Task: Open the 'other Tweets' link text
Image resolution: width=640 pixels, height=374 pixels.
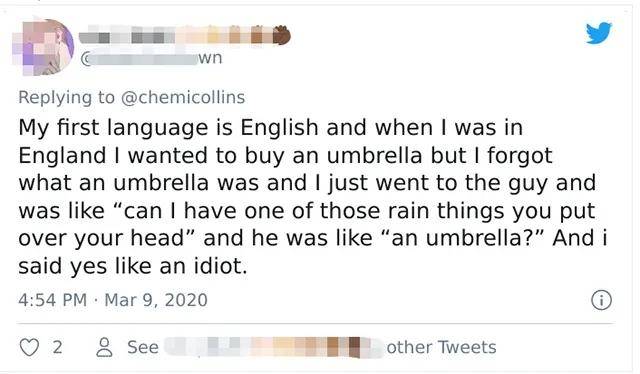Action: (441, 347)
